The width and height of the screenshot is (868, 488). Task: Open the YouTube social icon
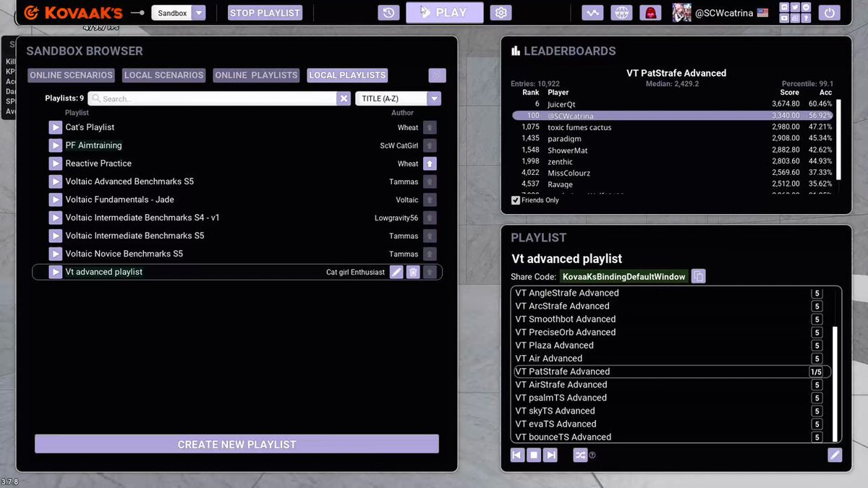784,18
